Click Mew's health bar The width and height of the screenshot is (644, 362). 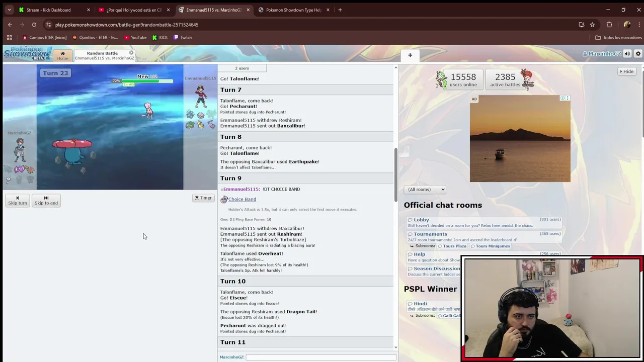147,80
